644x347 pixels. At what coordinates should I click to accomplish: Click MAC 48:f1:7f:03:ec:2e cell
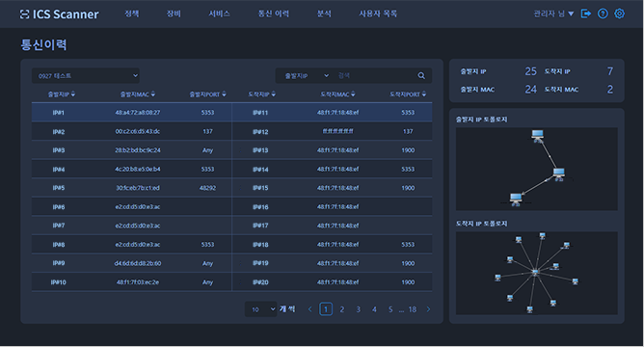[x=138, y=282]
